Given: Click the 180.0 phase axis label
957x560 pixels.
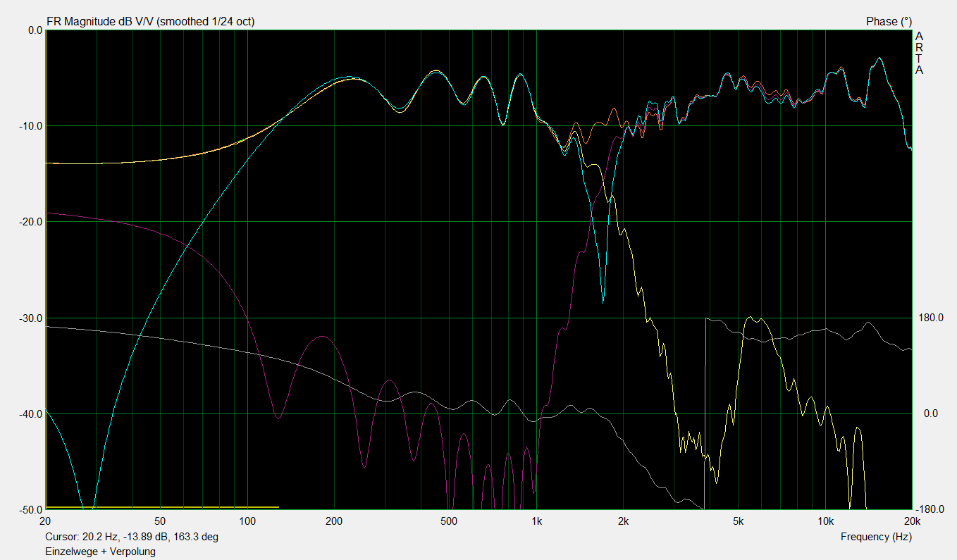Looking at the screenshot, I should tap(930, 318).
